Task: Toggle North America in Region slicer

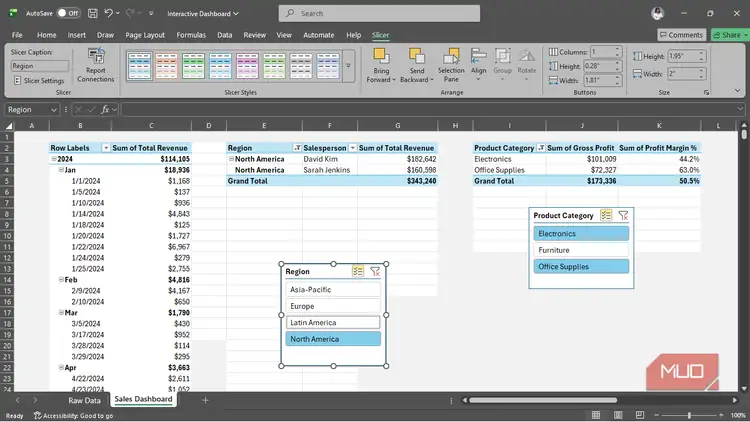Action: pyautogui.click(x=333, y=339)
